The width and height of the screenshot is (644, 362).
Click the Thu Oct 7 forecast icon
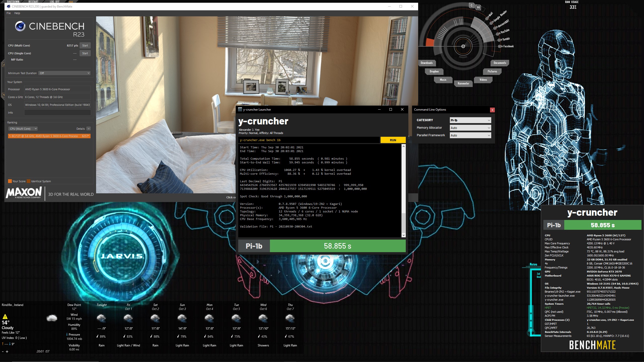click(x=290, y=319)
